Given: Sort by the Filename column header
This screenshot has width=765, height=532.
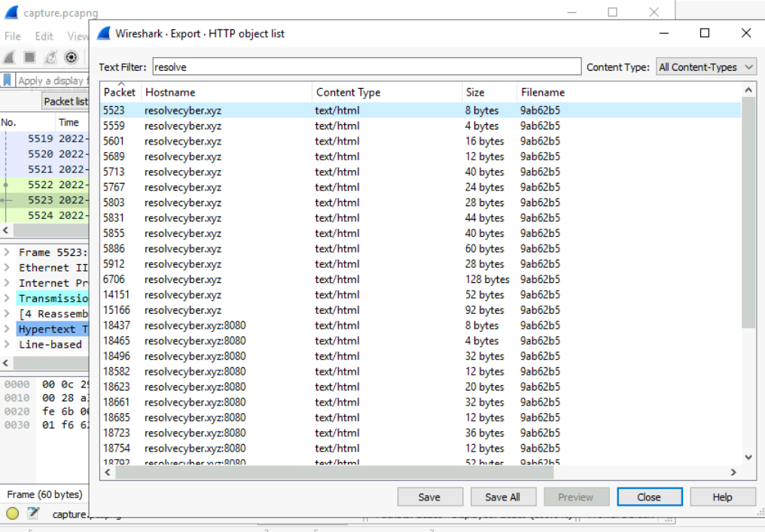Looking at the screenshot, I should 629,92.
